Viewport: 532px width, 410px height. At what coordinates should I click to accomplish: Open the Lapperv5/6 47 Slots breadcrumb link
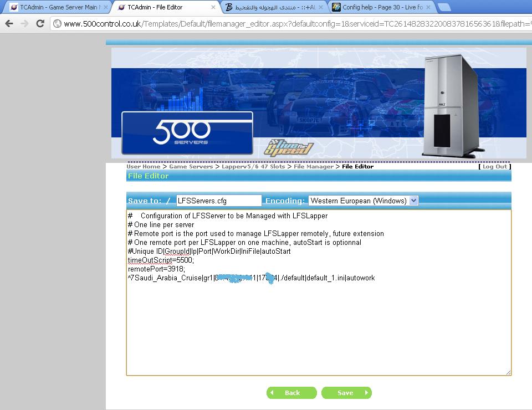pos(253,167)
